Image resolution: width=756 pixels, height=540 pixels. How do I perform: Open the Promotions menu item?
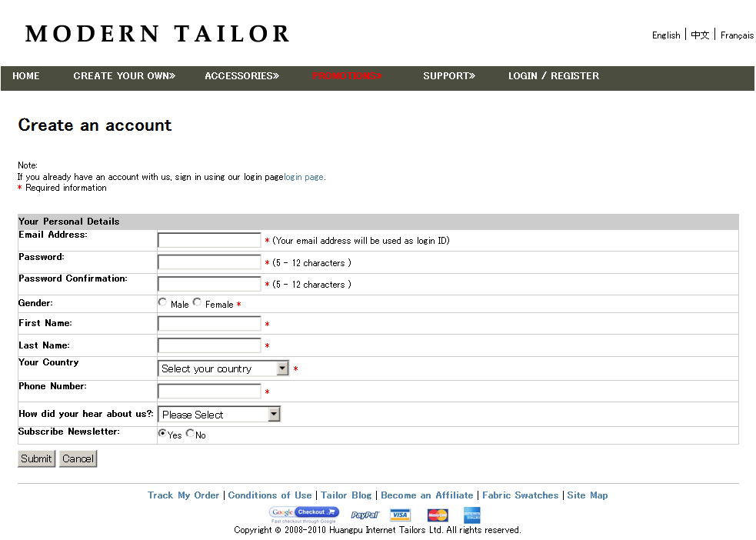(x=347, y=76)
